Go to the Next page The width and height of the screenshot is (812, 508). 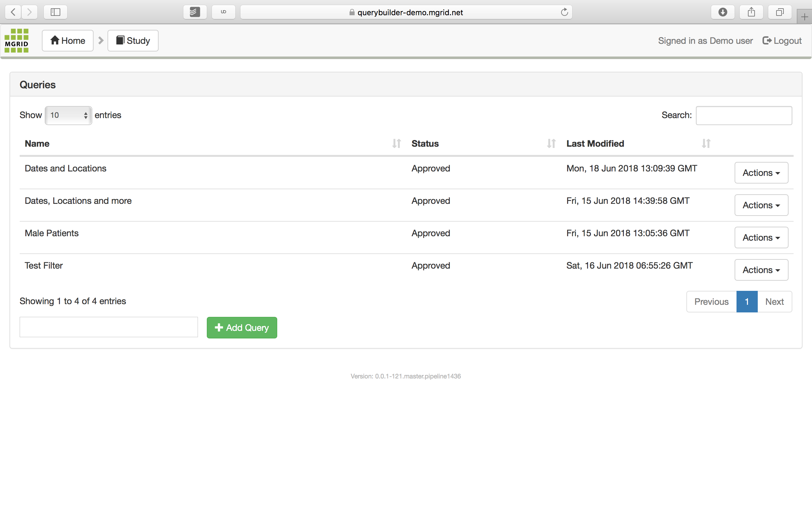775,302
